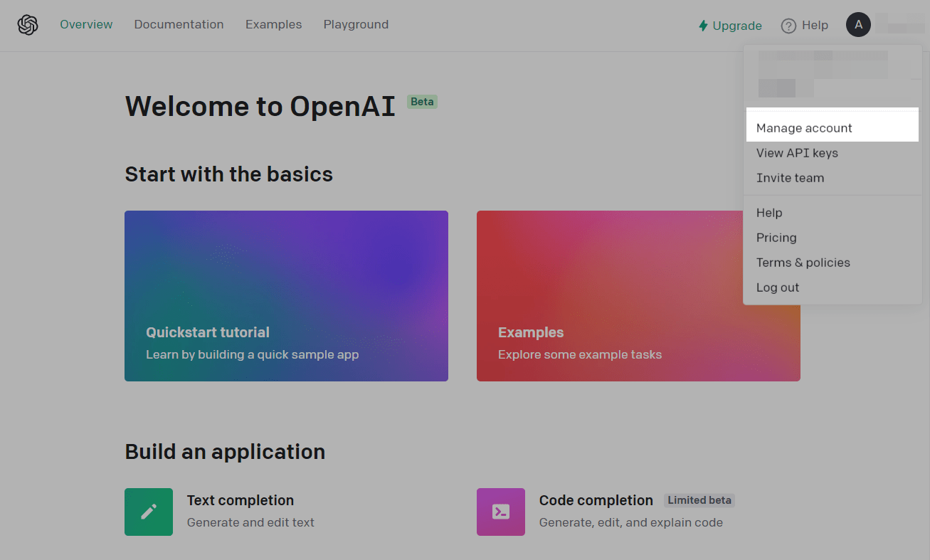Click the Text completion heading link

tap(241, 500)
